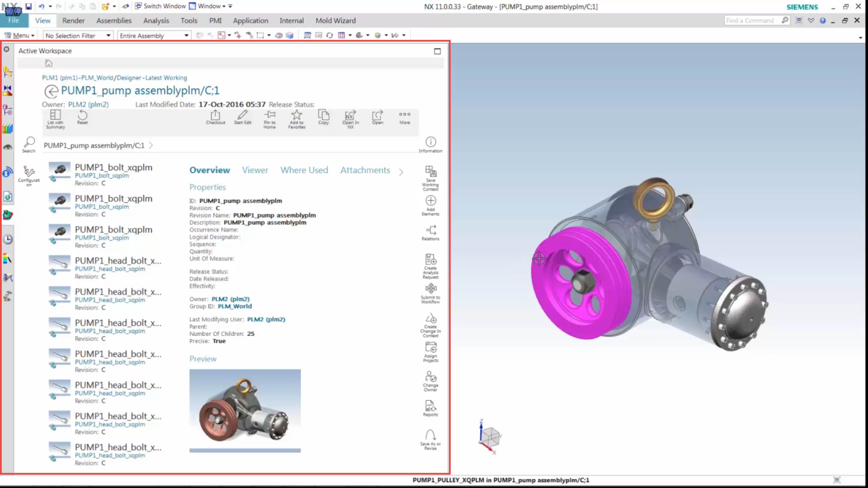The image size is (868, 488).
Task: Click the Configuration icon in left panel
Action: (29, 176)
